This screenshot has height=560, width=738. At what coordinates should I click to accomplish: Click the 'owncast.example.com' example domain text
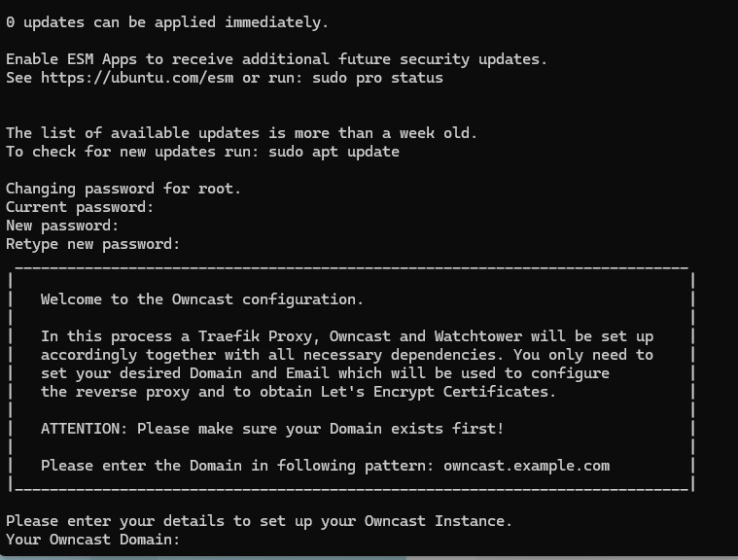526,466
